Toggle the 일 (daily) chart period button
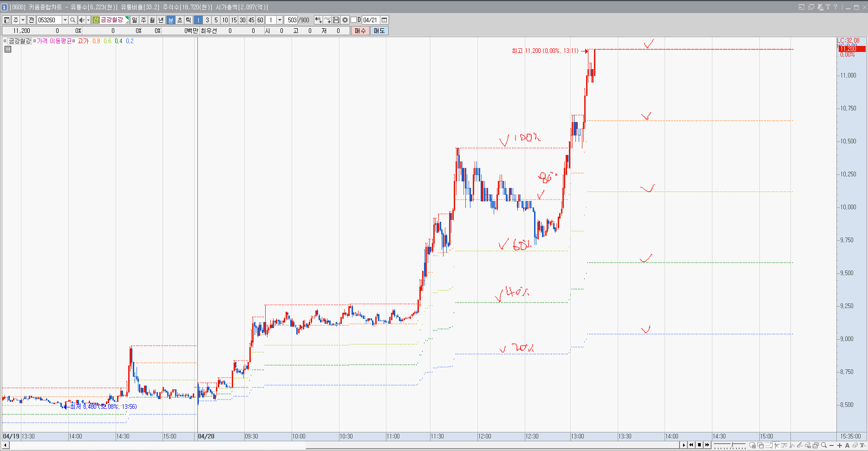 (x=134, y=20)
